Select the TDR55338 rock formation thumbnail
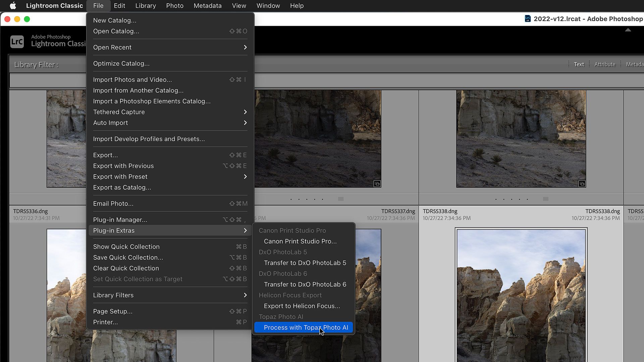 click(521, 295)
